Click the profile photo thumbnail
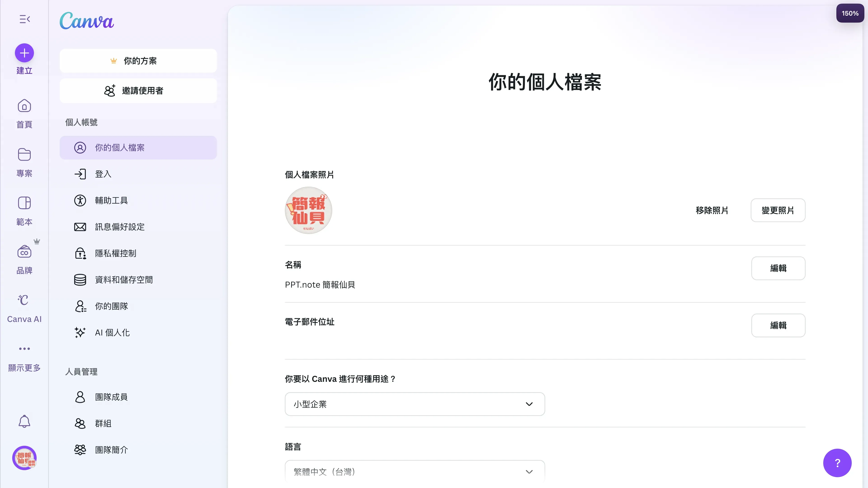This screenshot has width=868, height=488. coord(308,210)
